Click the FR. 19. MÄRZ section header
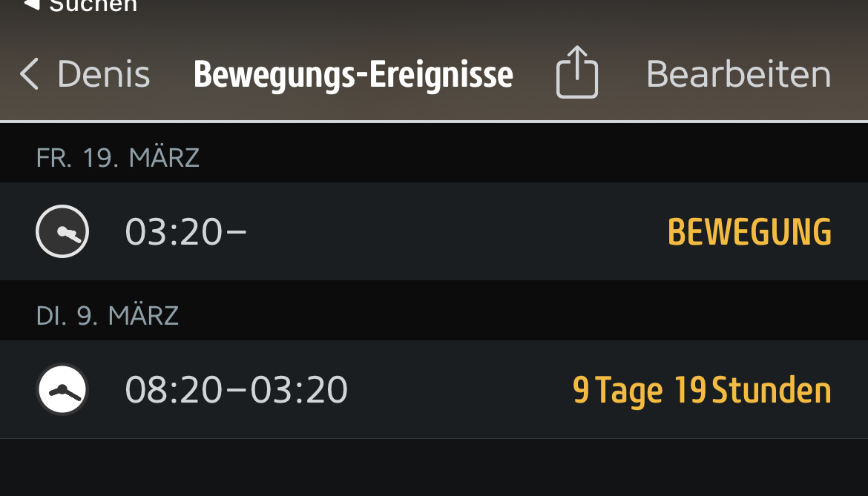868x496 pixels. (117, 158)
